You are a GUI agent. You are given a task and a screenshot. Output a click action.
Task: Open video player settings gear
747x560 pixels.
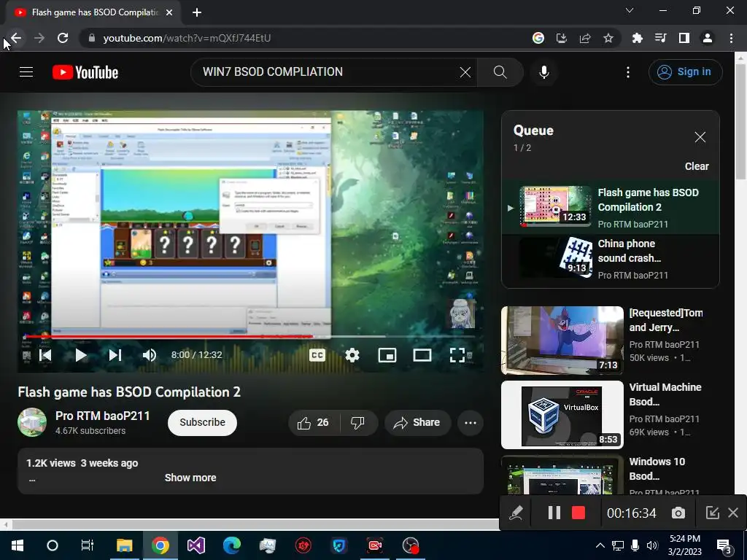pyautogui.click(x=352, y=355)
